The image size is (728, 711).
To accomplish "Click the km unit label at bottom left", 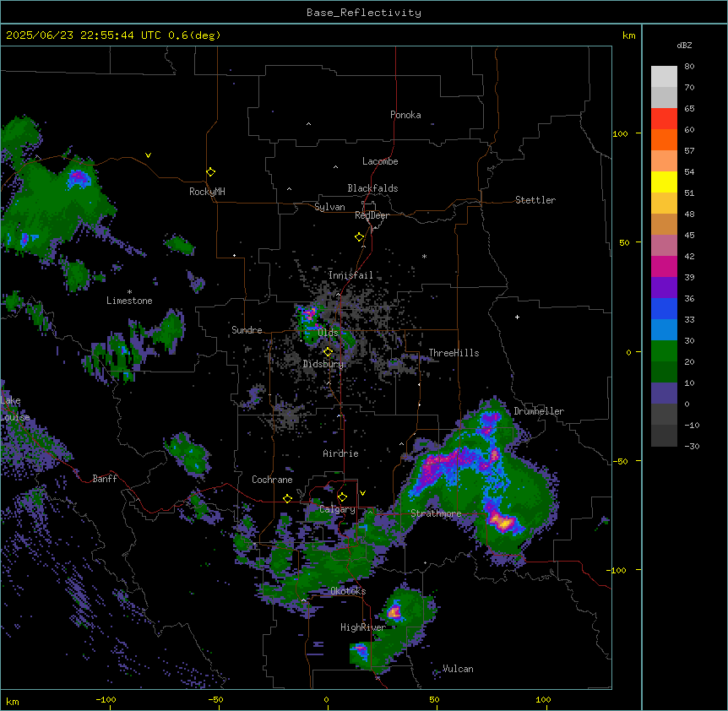I will [13, 701].
